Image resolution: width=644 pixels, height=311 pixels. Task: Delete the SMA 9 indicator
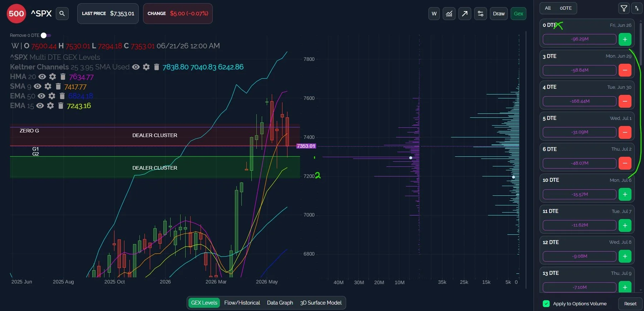click(x=58, y=86)
